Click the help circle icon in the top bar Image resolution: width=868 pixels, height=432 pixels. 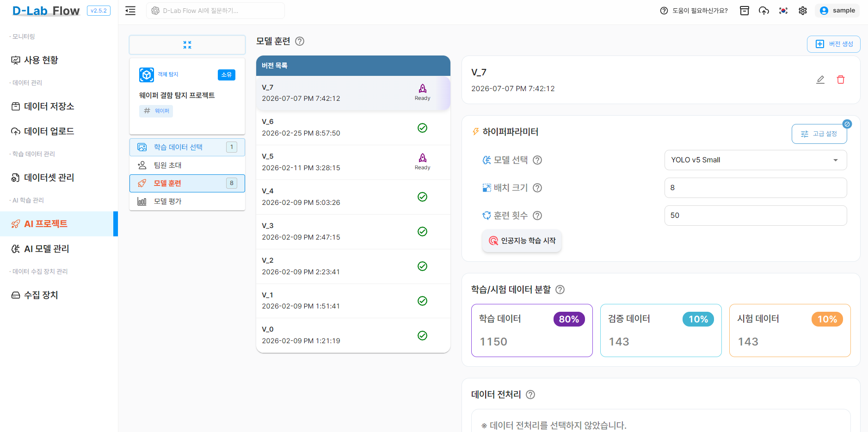[x=664, y=11]
